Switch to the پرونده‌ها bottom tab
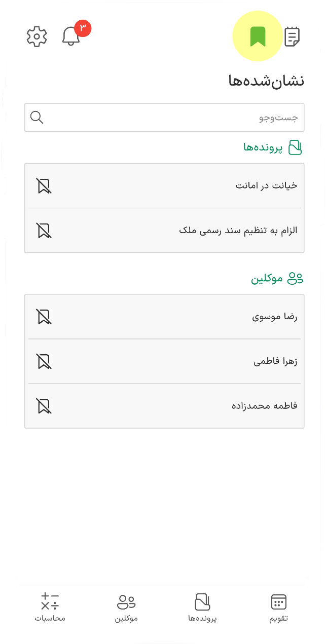 [x=202, y=608]
